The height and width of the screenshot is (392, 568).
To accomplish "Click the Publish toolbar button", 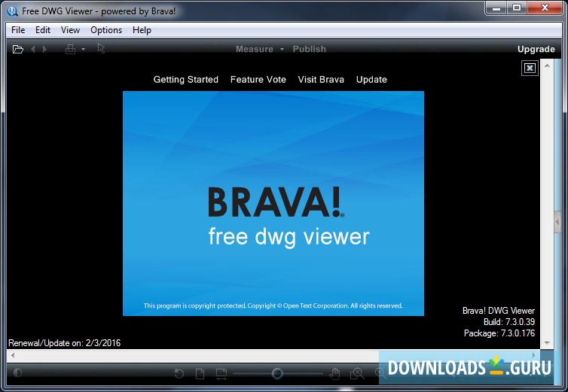I will click(309, 49).
